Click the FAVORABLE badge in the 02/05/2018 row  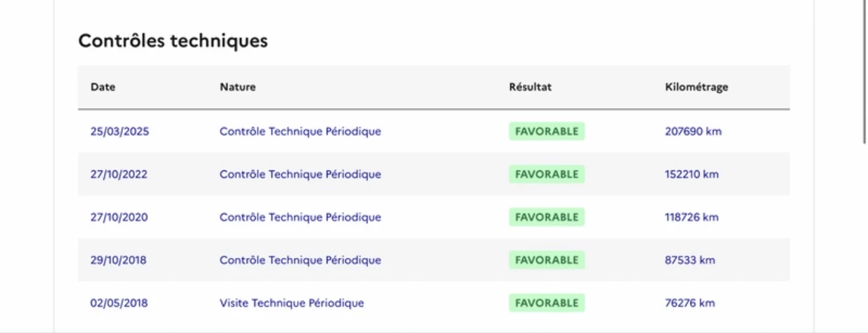pos(546,303)
